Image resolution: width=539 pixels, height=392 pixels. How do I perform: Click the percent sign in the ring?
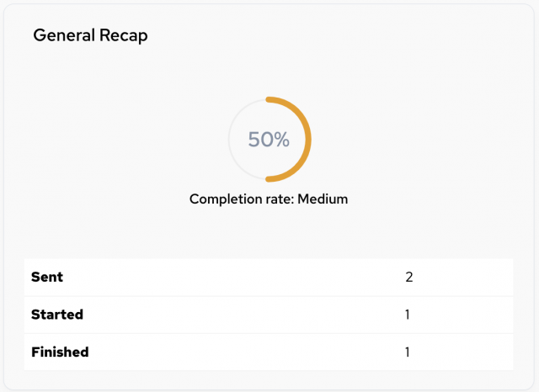282,140
